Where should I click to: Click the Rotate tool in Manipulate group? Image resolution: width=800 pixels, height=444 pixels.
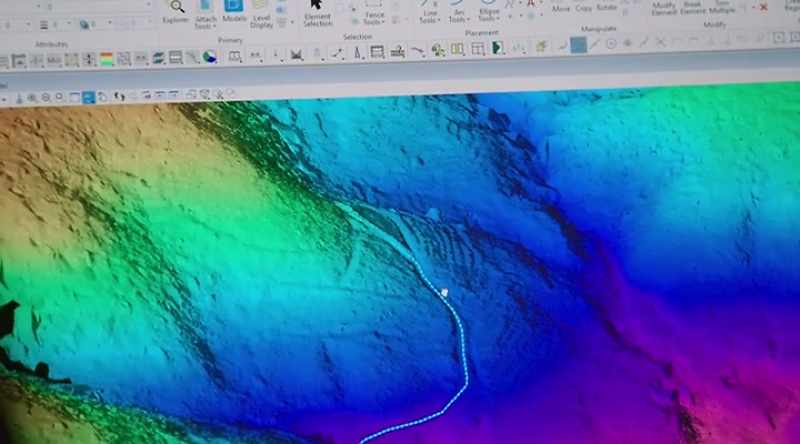coord(606,6)
